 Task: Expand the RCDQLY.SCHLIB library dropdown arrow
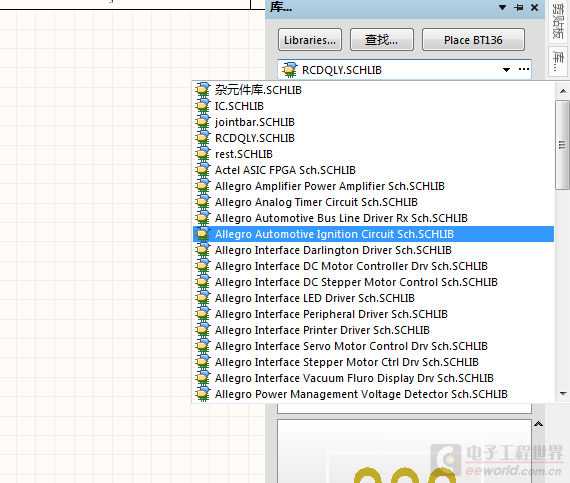pos(506,69)
